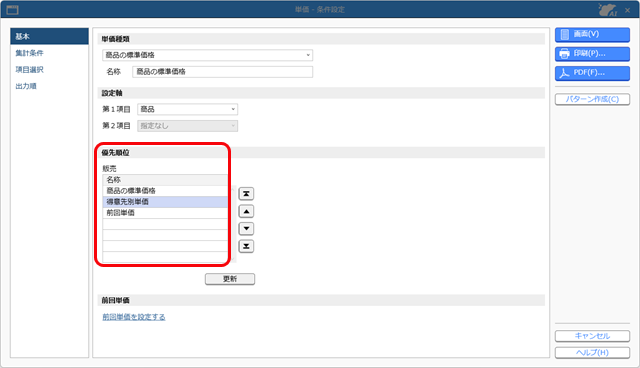Click the 更新 button

click(x=230, y=279)
